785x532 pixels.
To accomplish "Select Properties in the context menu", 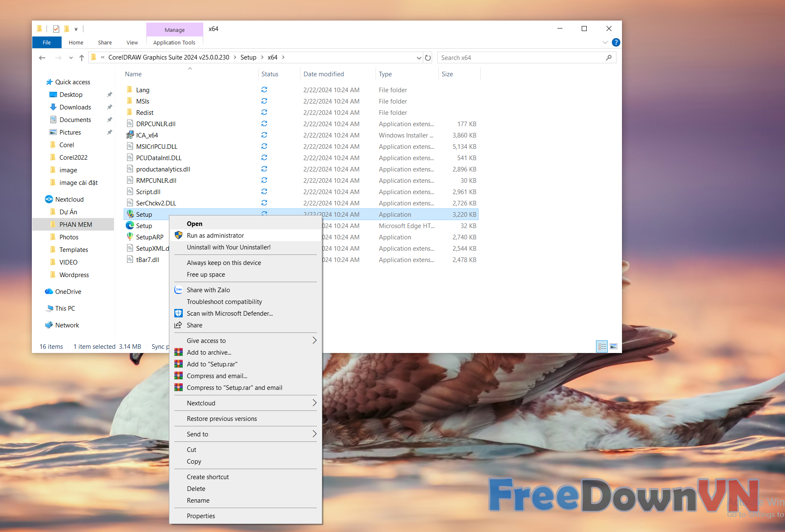I will pyautogui.click(x=201, y=516).
